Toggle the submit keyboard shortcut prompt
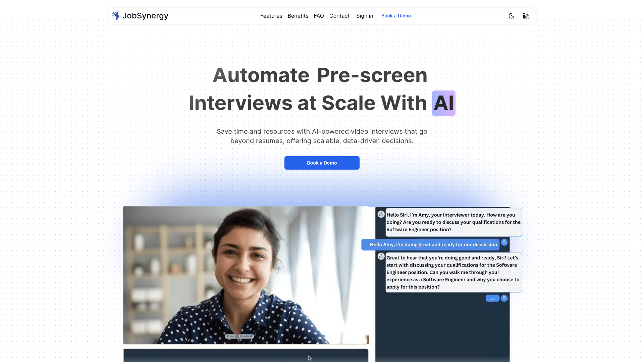This screenshot has width=644, height=362. [x=239, y=336]
